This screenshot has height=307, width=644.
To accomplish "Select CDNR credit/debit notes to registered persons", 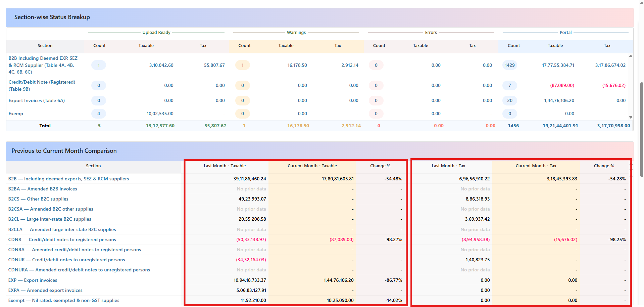I will [62, 239].
